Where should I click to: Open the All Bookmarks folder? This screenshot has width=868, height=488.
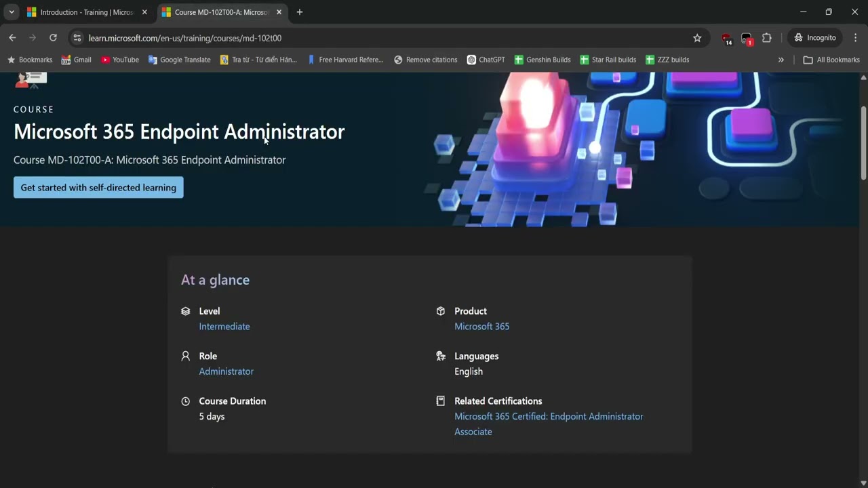831,60
